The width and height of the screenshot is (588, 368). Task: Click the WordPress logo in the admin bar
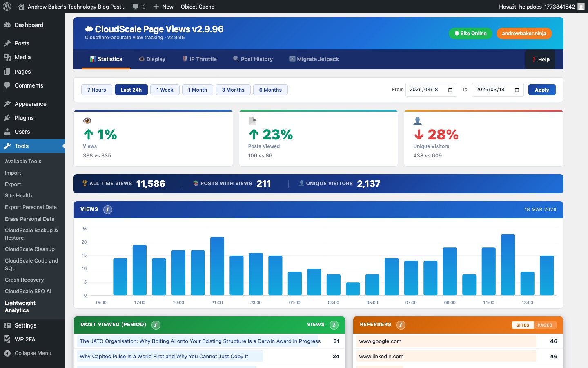[x=7, y=7]
